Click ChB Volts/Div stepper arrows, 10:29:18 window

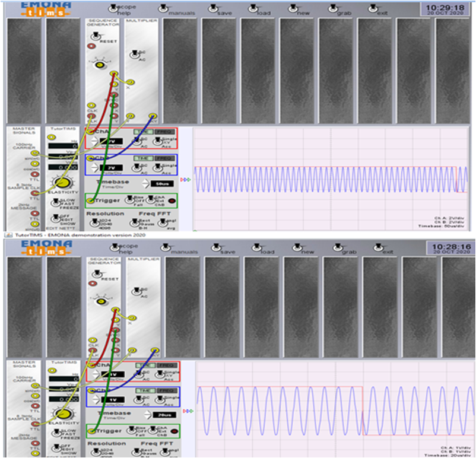click(x=94, y=167)
